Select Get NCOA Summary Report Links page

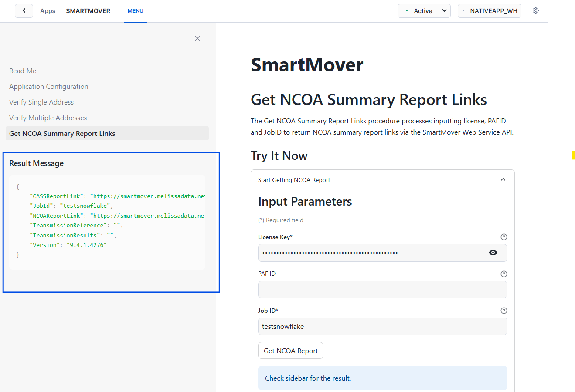click(107, 133)
